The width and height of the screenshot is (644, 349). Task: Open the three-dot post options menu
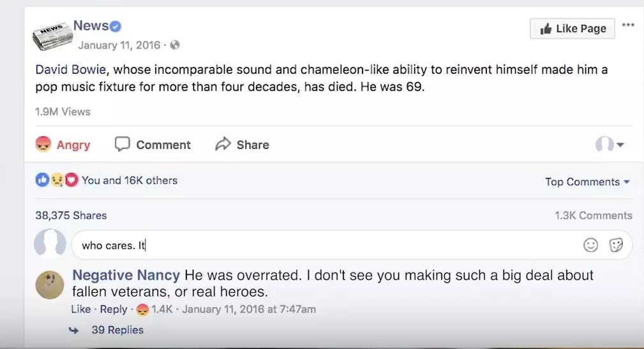(628, 26)
